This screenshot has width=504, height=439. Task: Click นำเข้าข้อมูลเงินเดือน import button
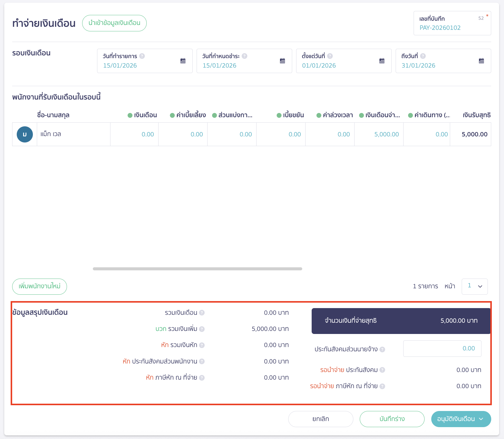coord(114,23)
